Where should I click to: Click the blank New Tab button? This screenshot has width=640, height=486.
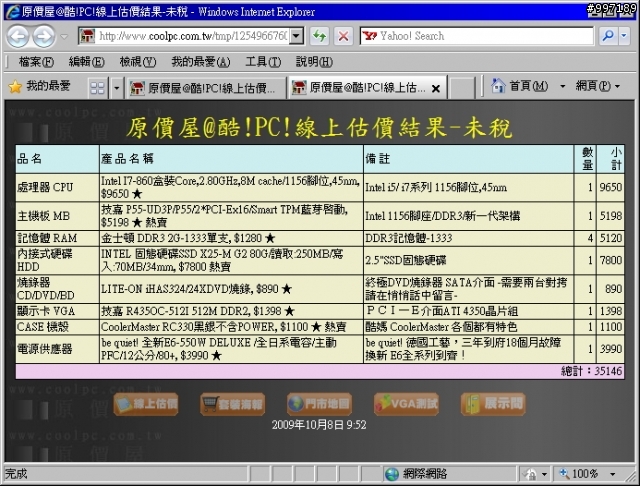462,88
